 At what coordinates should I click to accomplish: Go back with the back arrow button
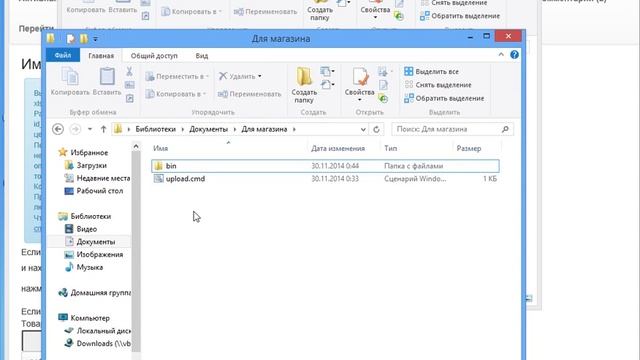click(58, 129)
